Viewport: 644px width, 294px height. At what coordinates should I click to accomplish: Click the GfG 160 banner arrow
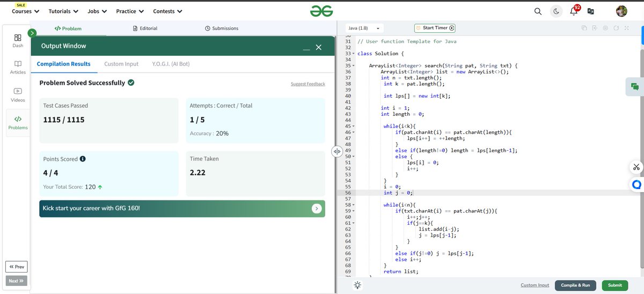(x=317, y=208)
